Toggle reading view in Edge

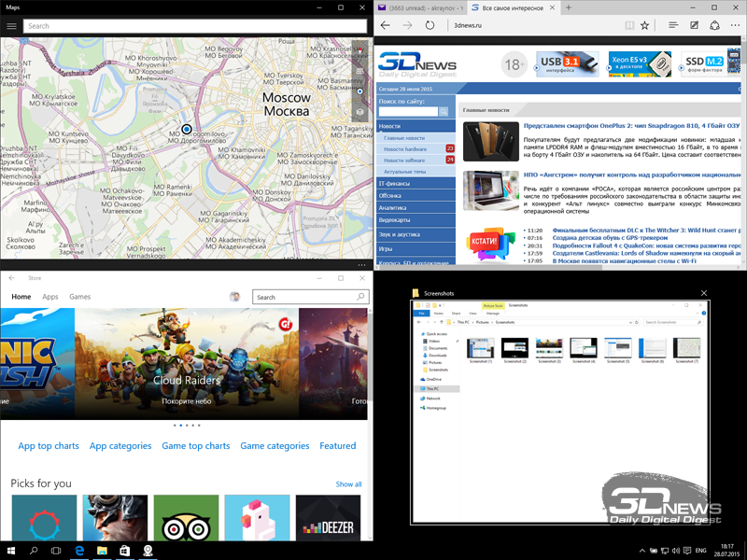[629, 25]
